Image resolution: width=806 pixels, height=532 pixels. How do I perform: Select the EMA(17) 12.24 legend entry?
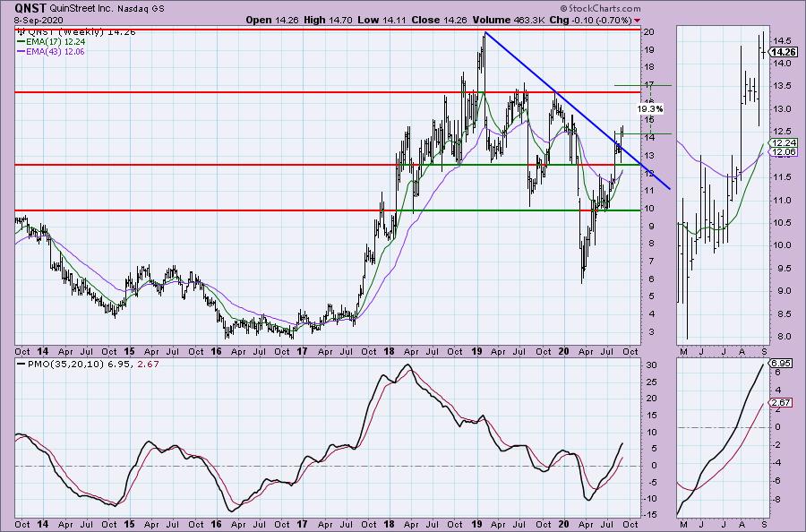coord(51,41)
